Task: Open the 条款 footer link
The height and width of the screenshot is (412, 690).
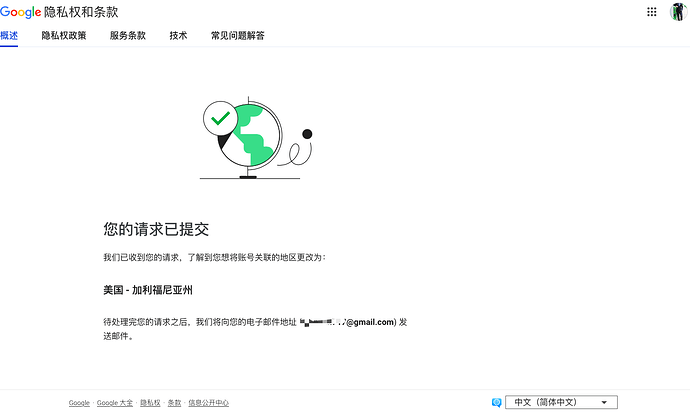Action: [x=174, y=403]
